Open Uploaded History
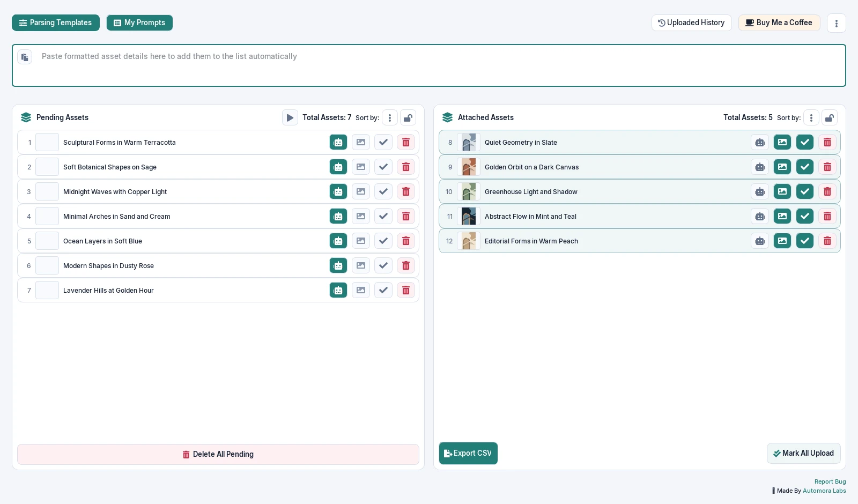The width and height of the screenshot is (858, 504). (x=692, y=23)
